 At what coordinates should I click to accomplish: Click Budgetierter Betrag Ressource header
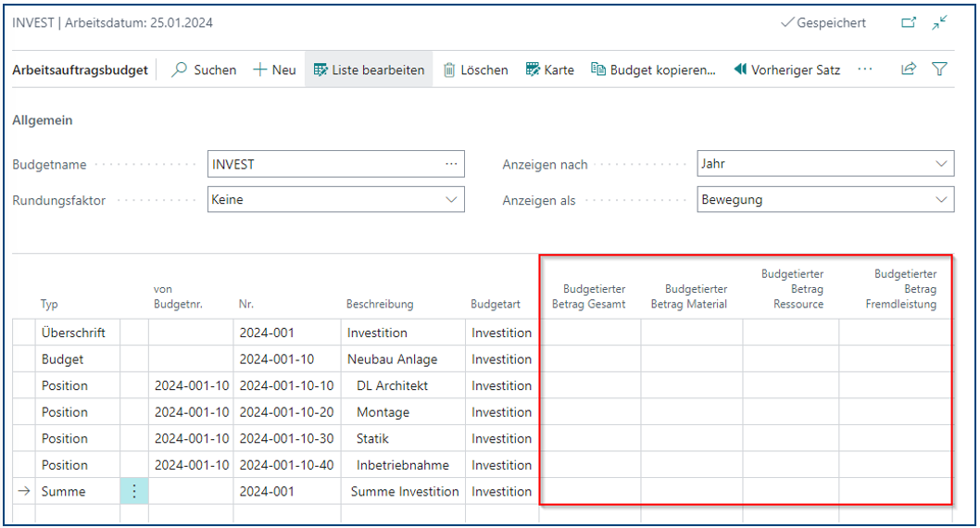point(793,289)
